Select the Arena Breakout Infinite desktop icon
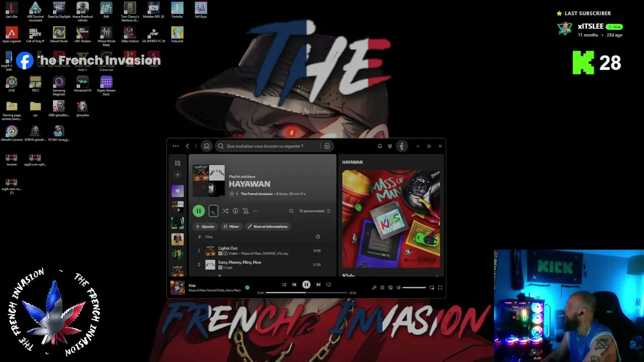The width and height of the screenshot is (644, 362). click(83, 12)
